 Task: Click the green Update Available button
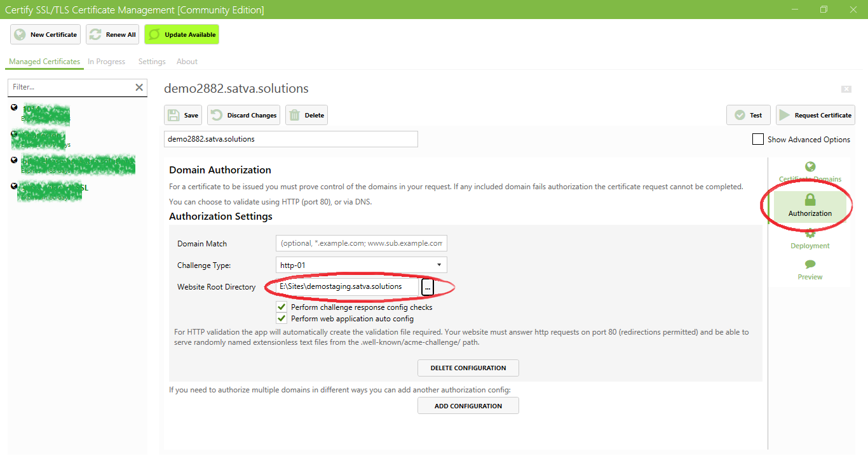coord(181,34)
